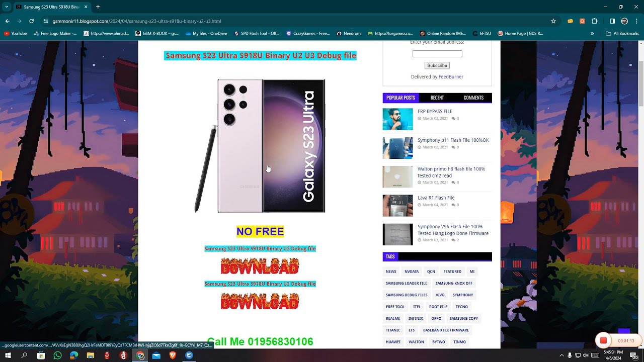Switch to the Comments tab
This screenshot has width=644, height=362.
[x=473, y=98]
